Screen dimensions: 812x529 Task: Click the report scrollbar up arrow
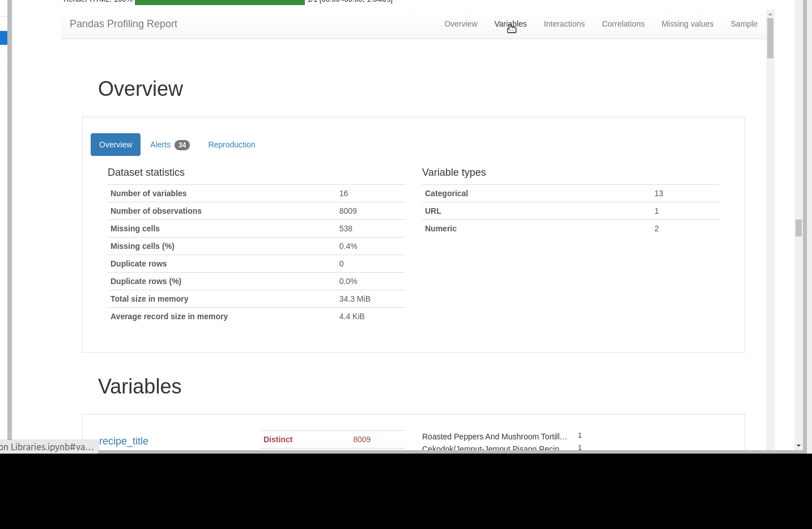pos(770,14)
